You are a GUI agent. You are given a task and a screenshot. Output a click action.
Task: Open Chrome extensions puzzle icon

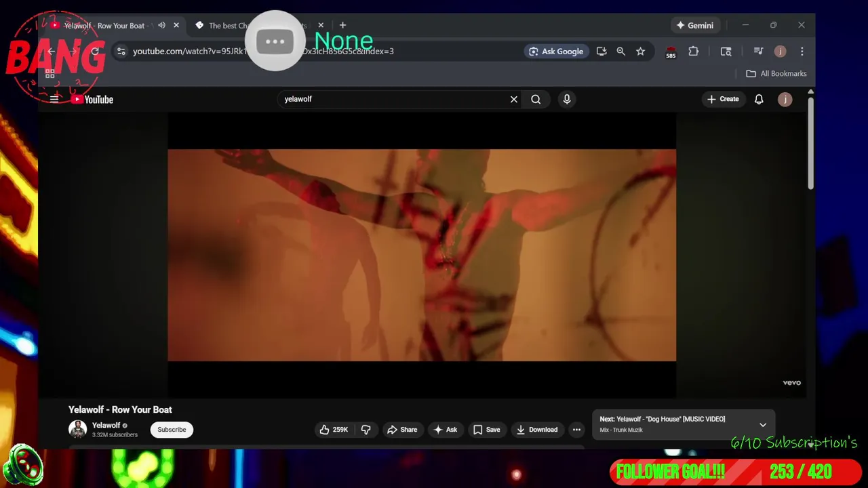click(x=693, y=52)
